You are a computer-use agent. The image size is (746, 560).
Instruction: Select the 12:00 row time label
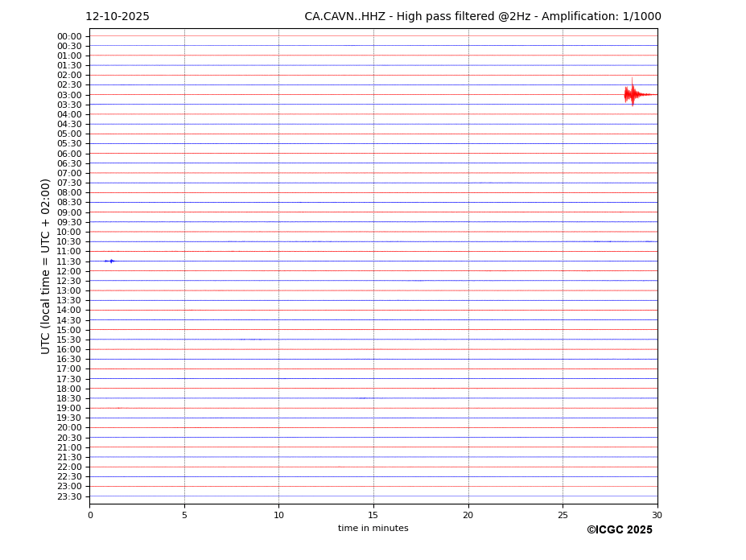pos(69,271)
